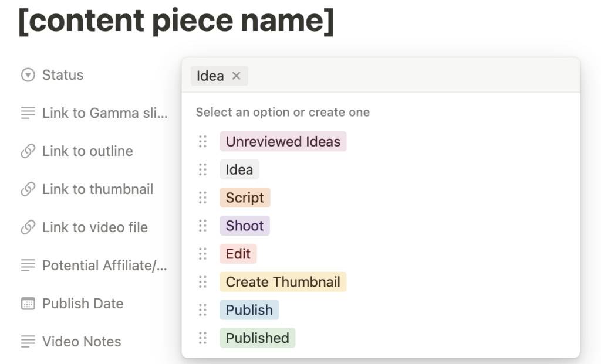Grab the drag handle next to Published

click(x=202, y=338)
